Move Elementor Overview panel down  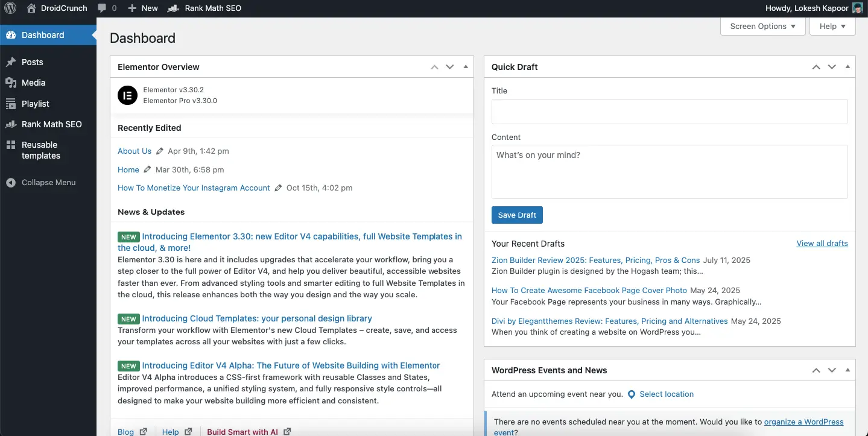tap(449, 67)
